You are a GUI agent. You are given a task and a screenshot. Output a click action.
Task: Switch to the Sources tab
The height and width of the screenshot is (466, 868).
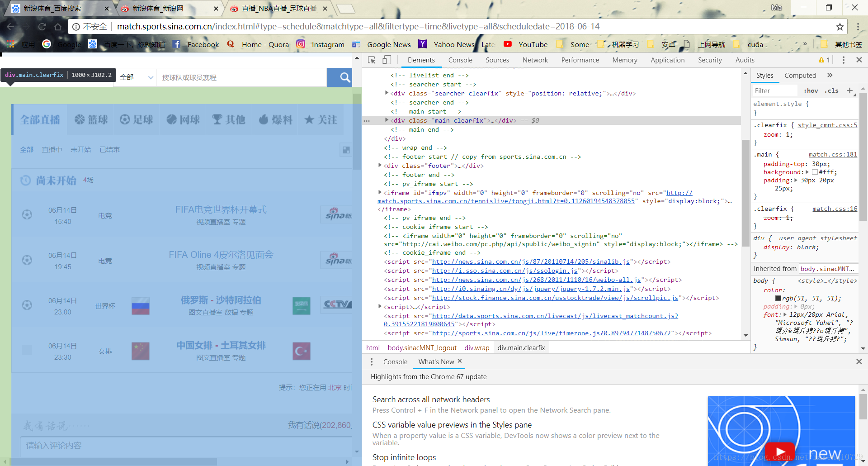(497, 60)
